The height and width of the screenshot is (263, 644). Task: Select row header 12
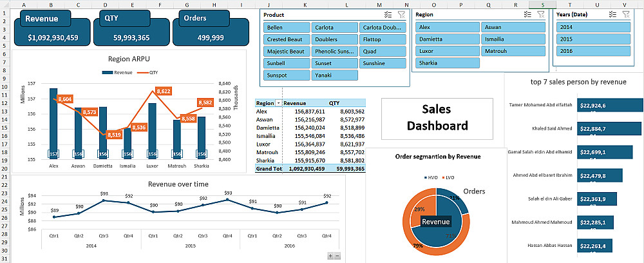click(x=4, y=103)
